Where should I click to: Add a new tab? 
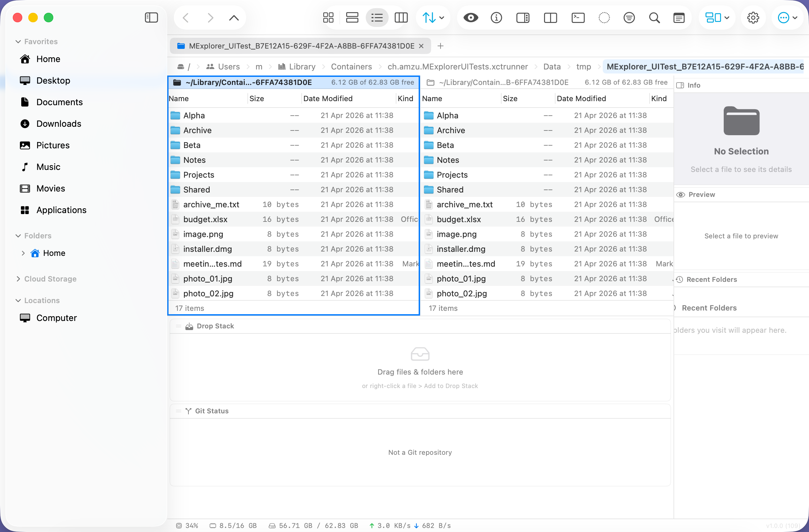coord(440,46)
